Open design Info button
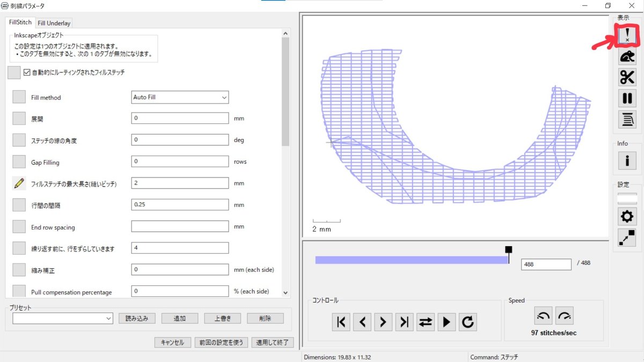 point(627,160)
